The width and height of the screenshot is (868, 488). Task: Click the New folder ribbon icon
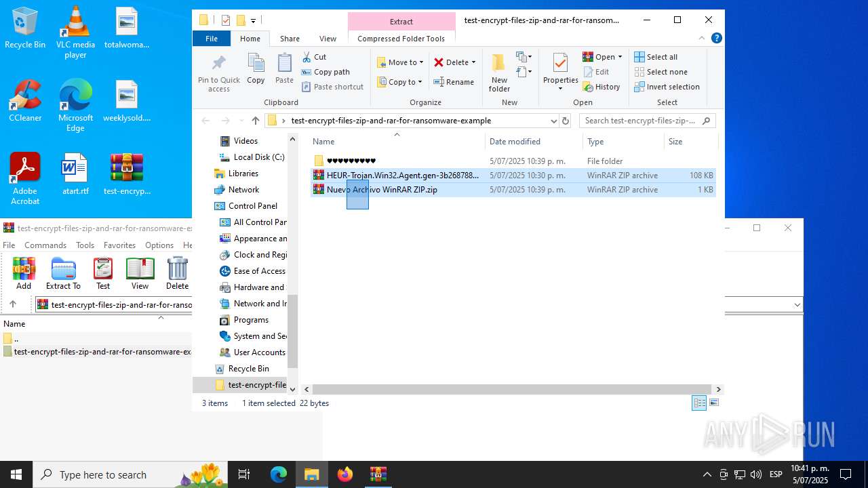[x=499, y=72]
